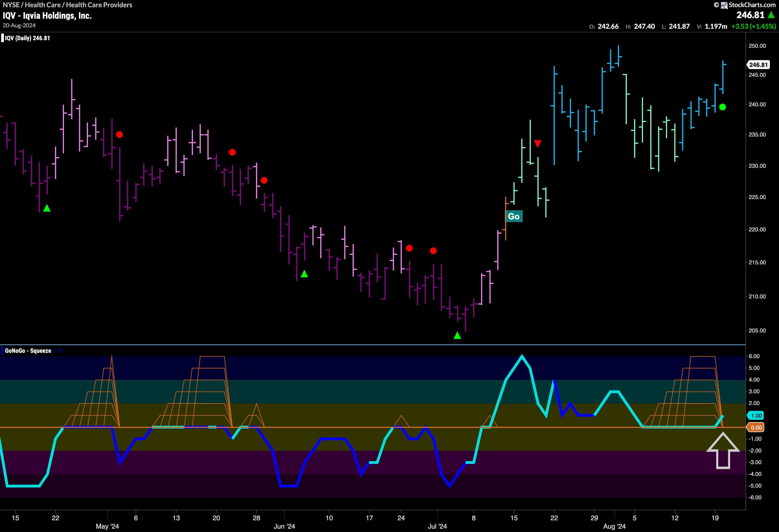Image resolution: width=779 pixels, height=532 pixels.
Task: Click the large 246.81 last price header
Action: click(x=751, y=15)
